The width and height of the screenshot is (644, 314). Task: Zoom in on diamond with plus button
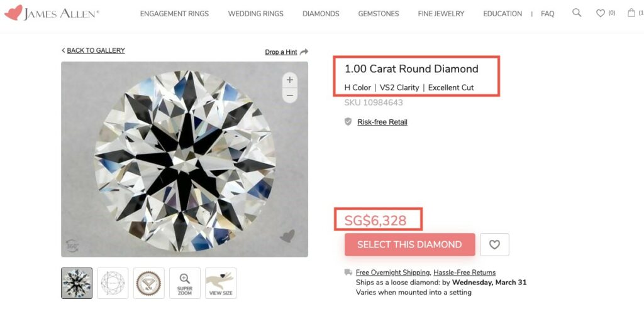[x=289, y=80]
